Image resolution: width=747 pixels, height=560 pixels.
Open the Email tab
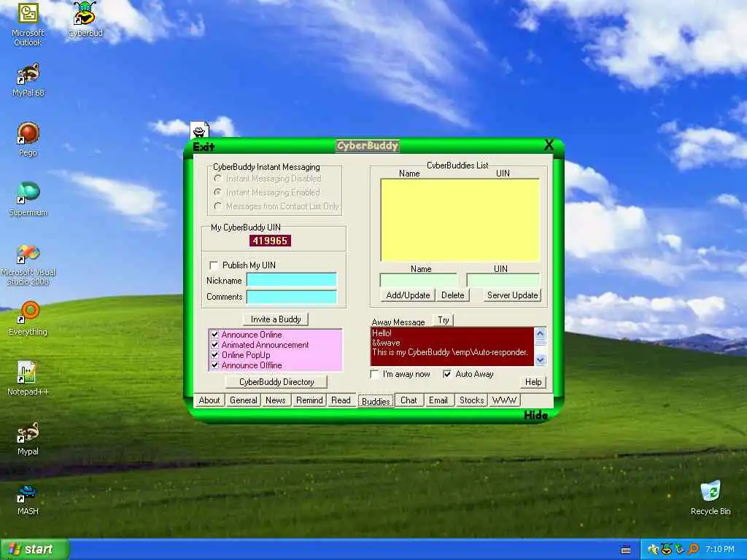click(x=438, y=400)
